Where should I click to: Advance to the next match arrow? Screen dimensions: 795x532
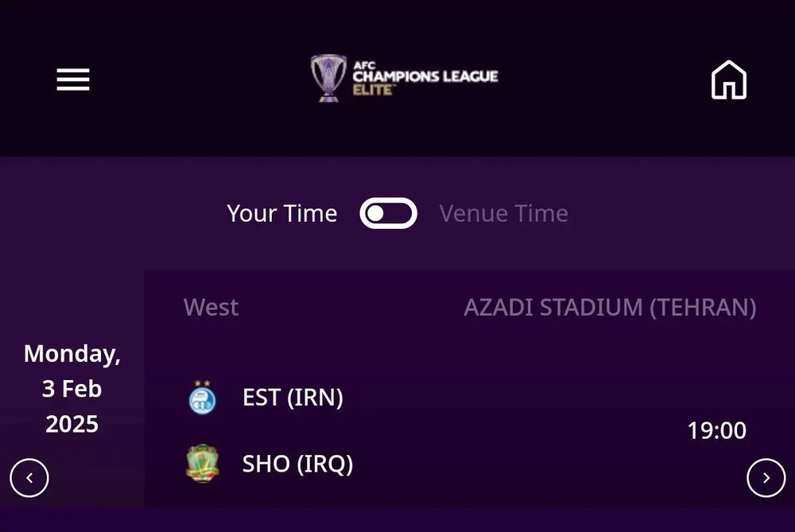[x=766, y=478]
